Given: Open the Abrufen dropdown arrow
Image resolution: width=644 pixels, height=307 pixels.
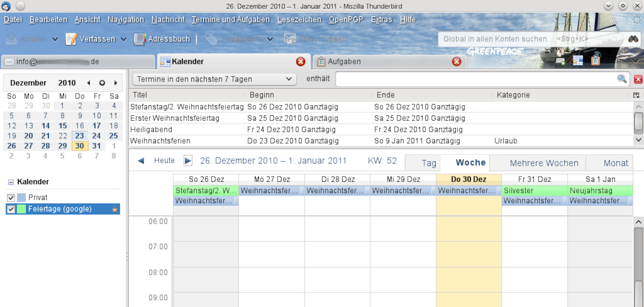Looking at the screenshot, I should [x=55, y=39].
